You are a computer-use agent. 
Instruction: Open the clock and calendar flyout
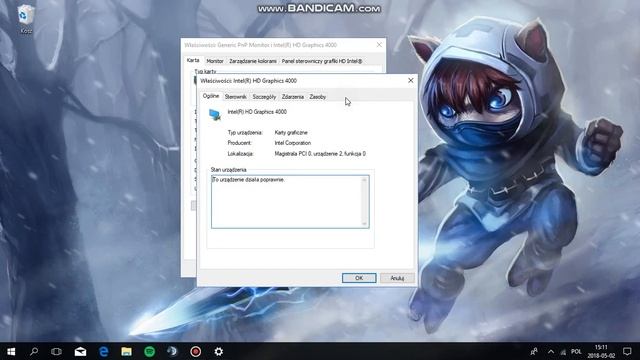click(x=601, y=351)
